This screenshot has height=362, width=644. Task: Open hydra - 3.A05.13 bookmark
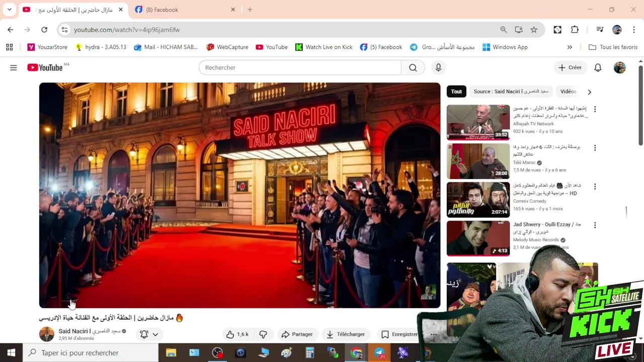pyautogui.click(x=101, y=47)
